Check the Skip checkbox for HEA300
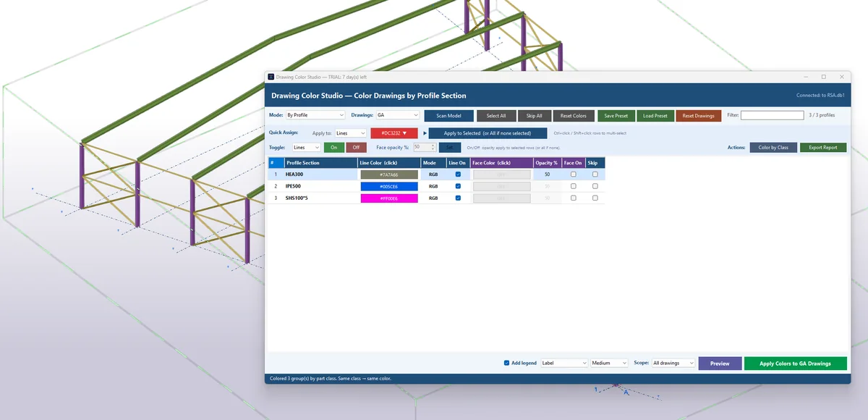The image size is (868, 420). pos(595,175)
